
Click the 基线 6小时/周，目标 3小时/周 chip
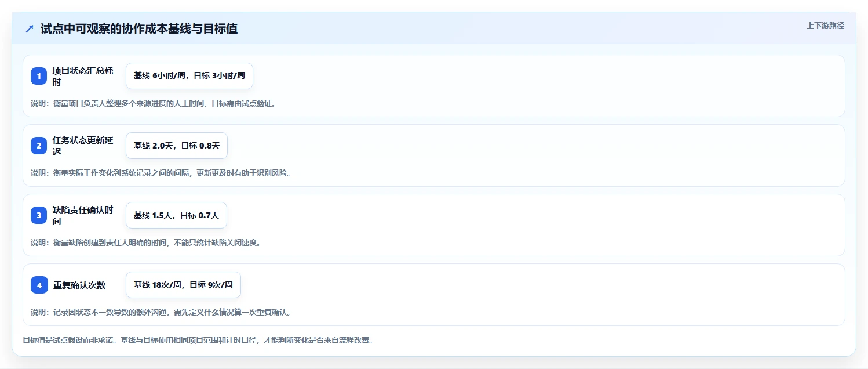[189, 76]
